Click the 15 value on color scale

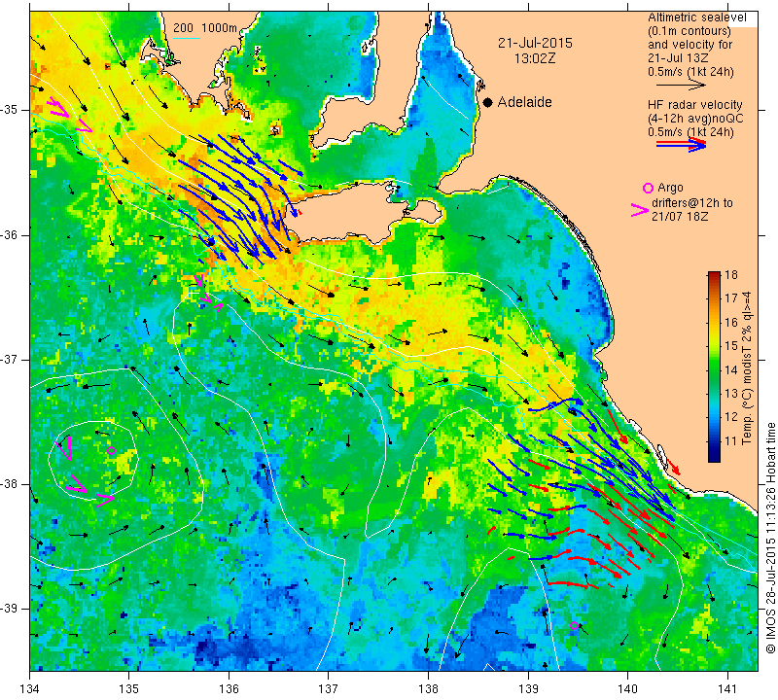click(731, 346)
